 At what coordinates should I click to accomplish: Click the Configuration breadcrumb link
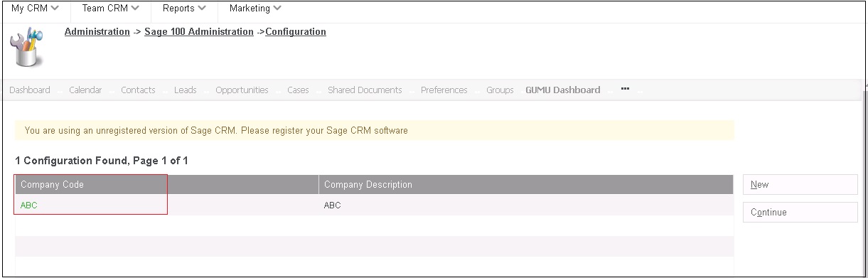pyautogui.click(x=296, y=32)
